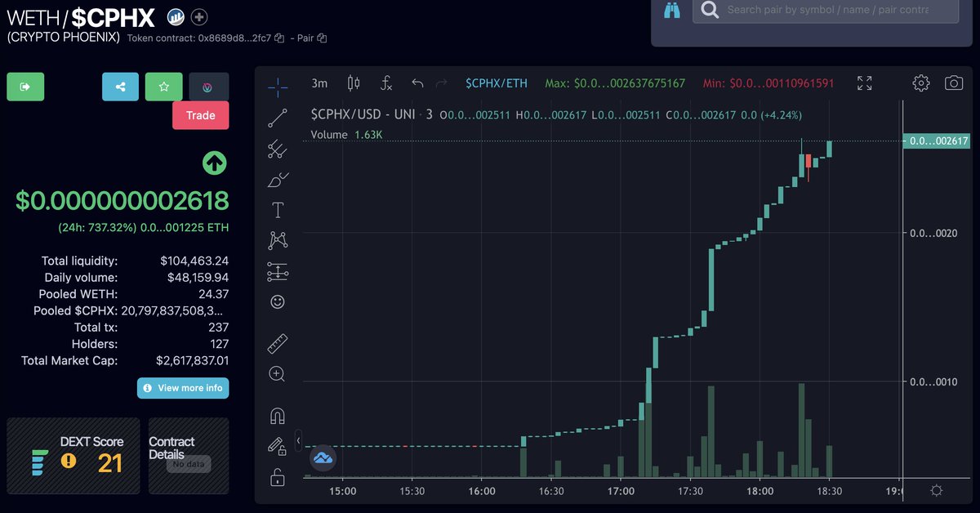
Task: Select the brush drawing tool
Action: pos(278,180)
